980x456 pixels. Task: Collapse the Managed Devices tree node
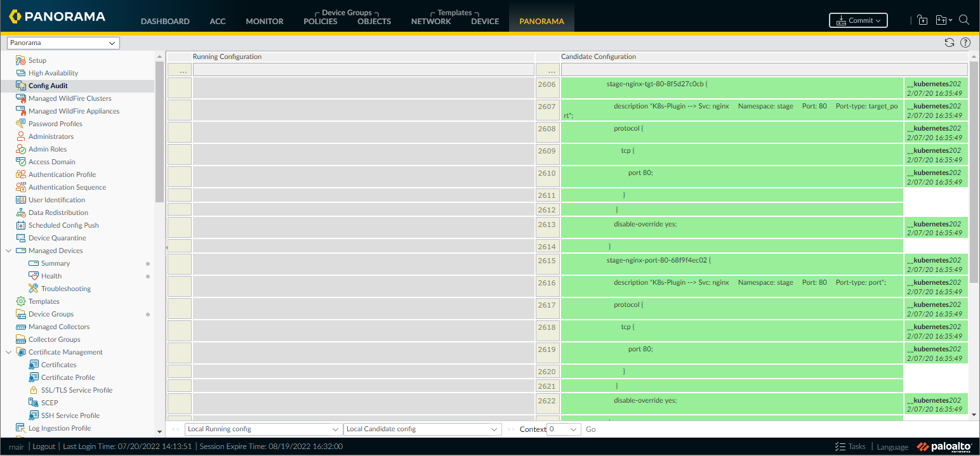9,251
